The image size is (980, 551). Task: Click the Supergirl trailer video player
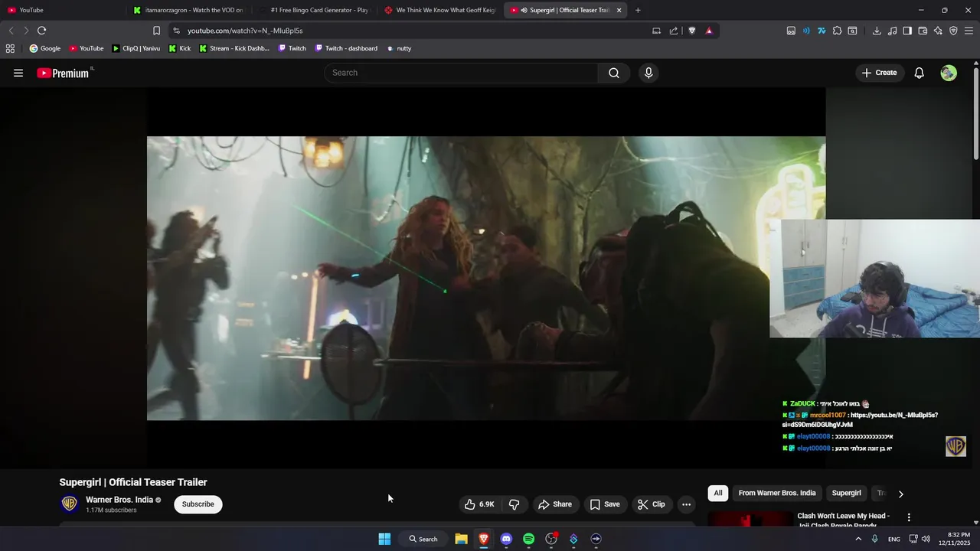click(x=486, y=278)
